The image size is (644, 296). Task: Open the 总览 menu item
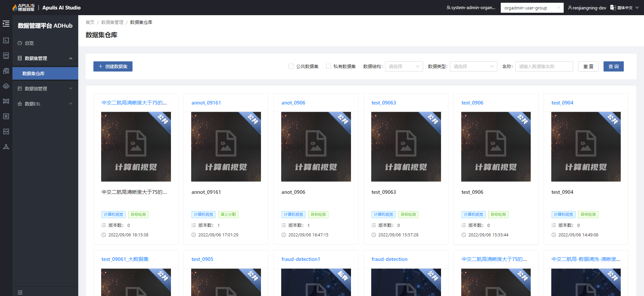(45, 43)
